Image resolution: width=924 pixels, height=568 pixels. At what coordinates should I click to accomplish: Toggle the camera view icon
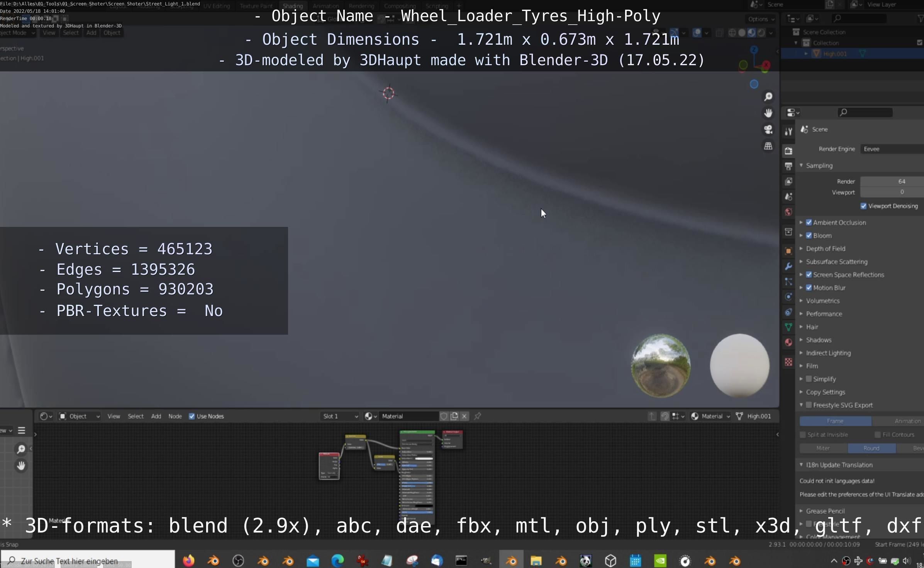pyautogui.click(x=768, y=130)
